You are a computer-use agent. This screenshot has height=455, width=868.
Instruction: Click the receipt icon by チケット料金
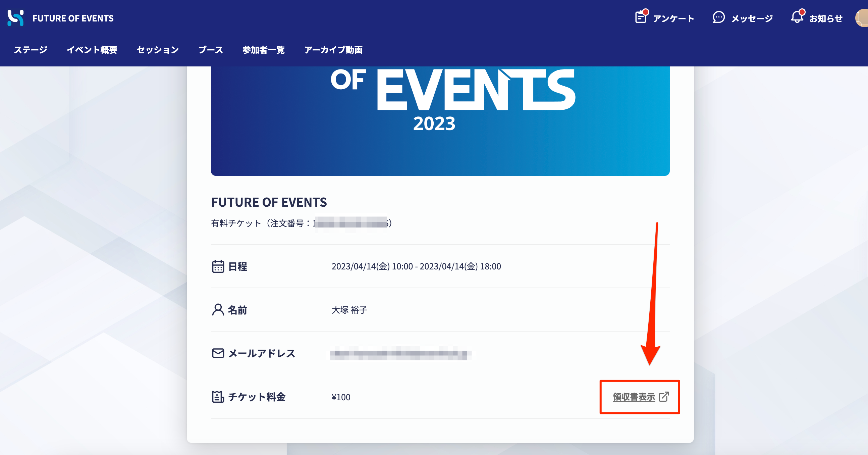click(x=218, y=397)
